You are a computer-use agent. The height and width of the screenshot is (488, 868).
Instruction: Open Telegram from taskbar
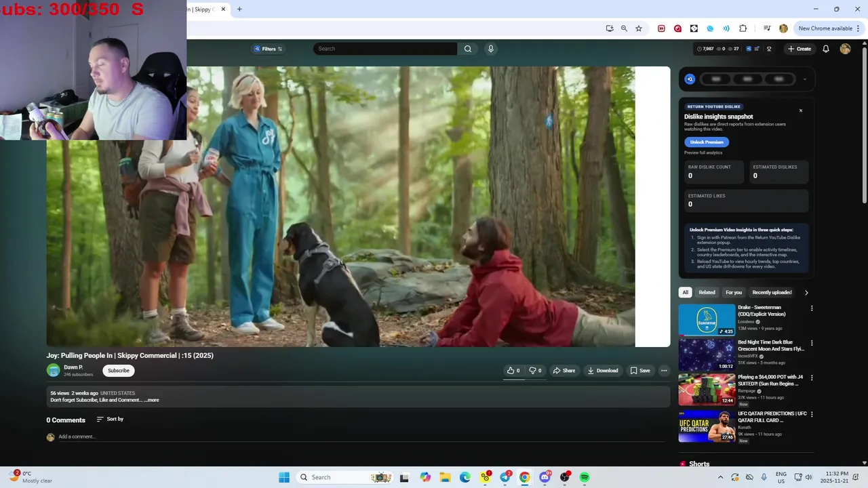coord(505,477)
